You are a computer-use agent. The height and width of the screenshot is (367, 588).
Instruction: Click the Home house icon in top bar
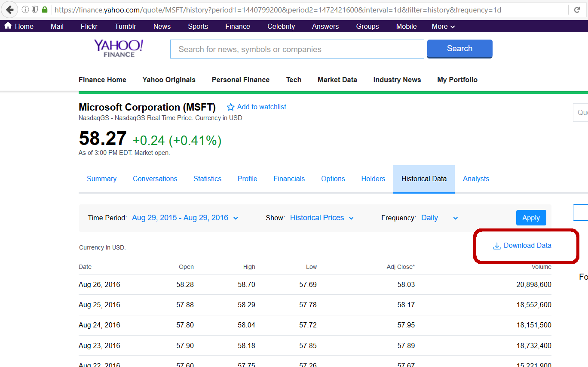(x=8, y=26)
